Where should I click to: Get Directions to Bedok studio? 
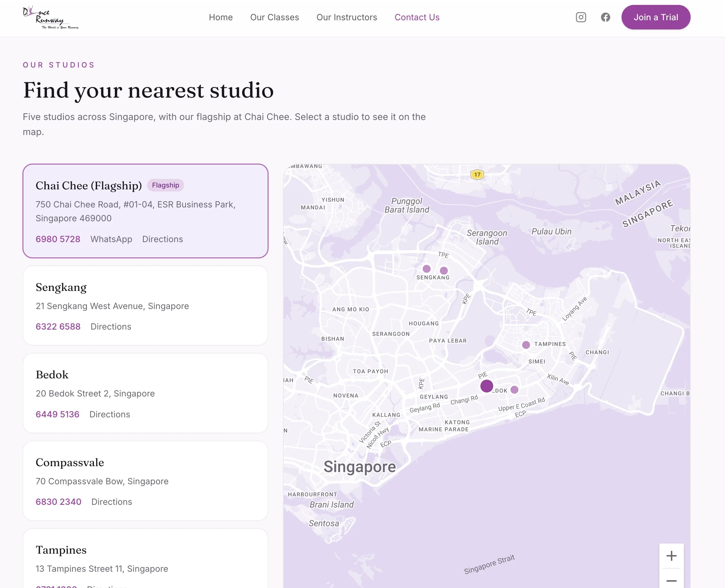(x=110, y=414)
